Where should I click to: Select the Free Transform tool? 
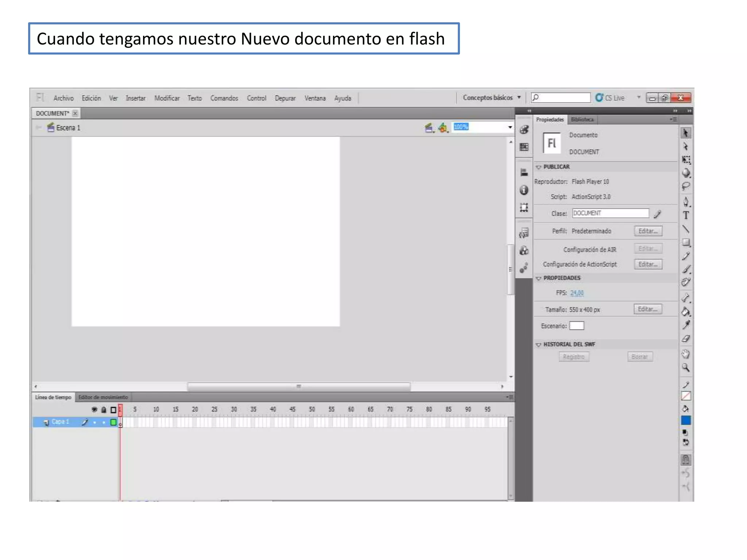pyautogui.click(x=686, y=160)
